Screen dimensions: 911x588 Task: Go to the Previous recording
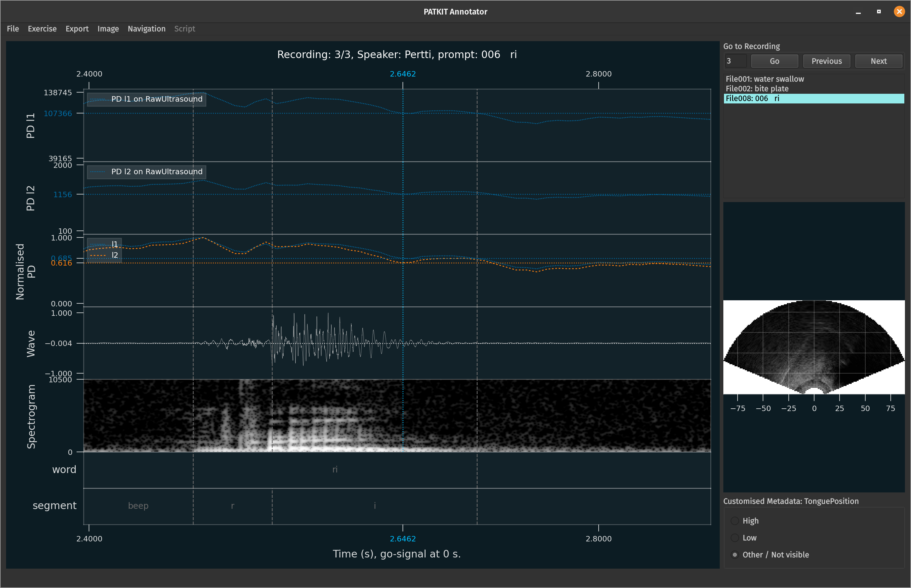pyautogui.click(x=826, y=61)
